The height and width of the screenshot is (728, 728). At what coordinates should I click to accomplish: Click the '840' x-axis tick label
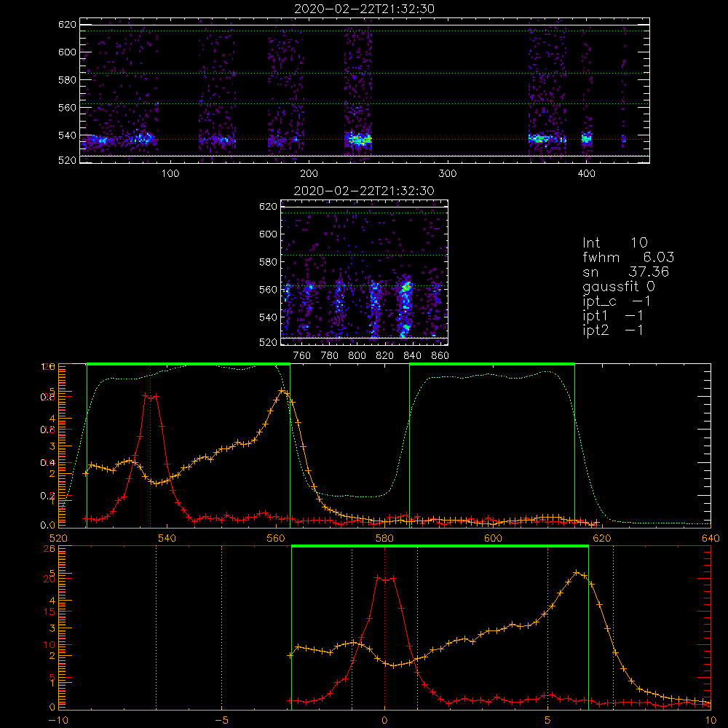click(x=412, y=356)
